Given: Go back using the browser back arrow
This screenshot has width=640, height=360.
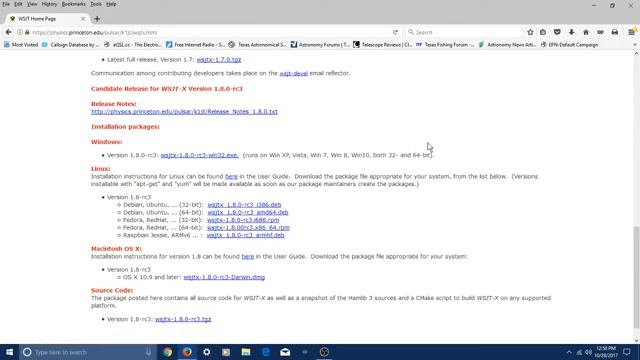Looking at the screenshot, I should (8, 32).
